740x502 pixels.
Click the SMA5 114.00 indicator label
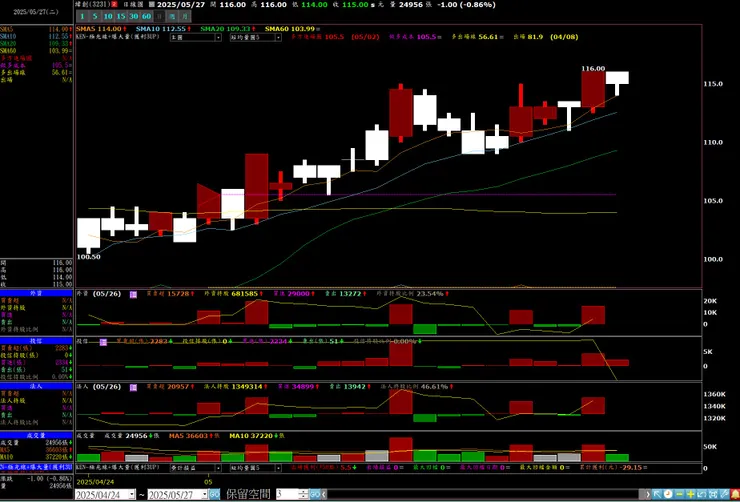101,29
